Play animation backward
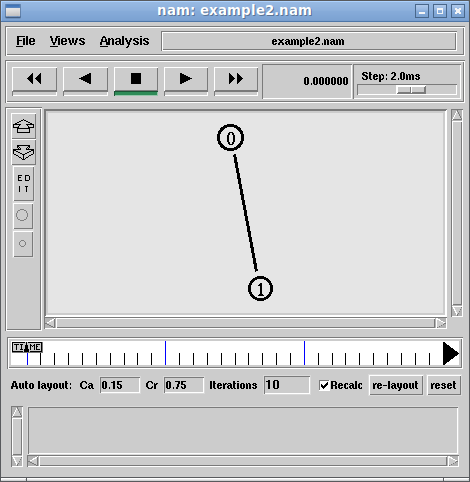This screenshot has height=482, width=470. (85, 79)
